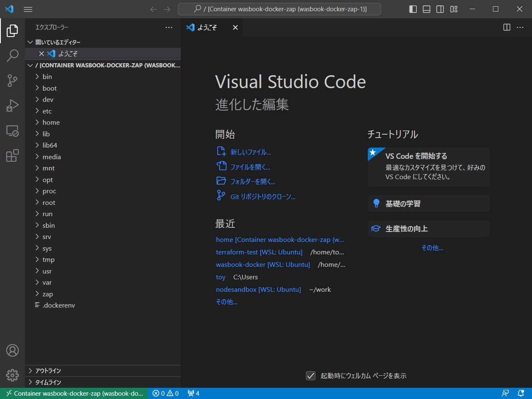
Task: Open notifications bell in status bar
Action: tap(521, 393)
